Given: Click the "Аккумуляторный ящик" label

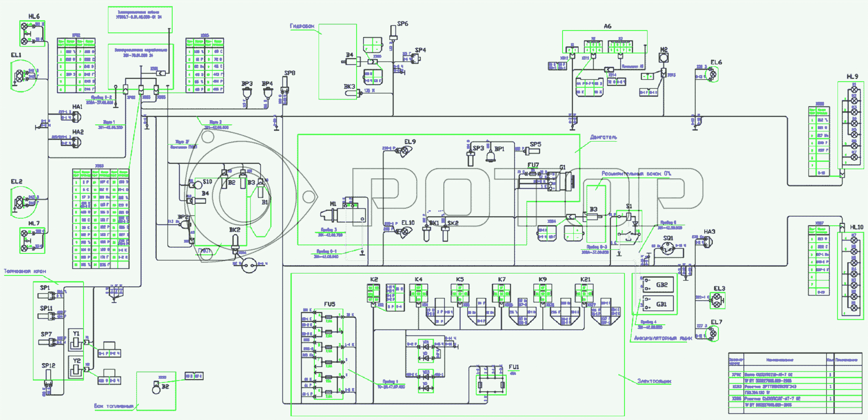Looking at the screenshot, I should (663, 338).
